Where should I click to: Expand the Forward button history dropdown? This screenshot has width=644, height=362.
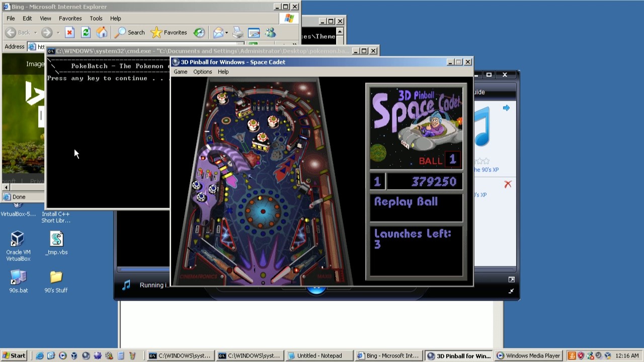click(x=58, y=33)
